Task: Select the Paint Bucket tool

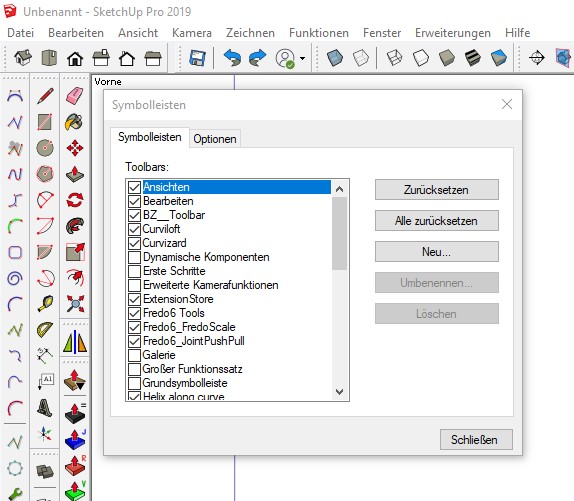Action: 75,122
